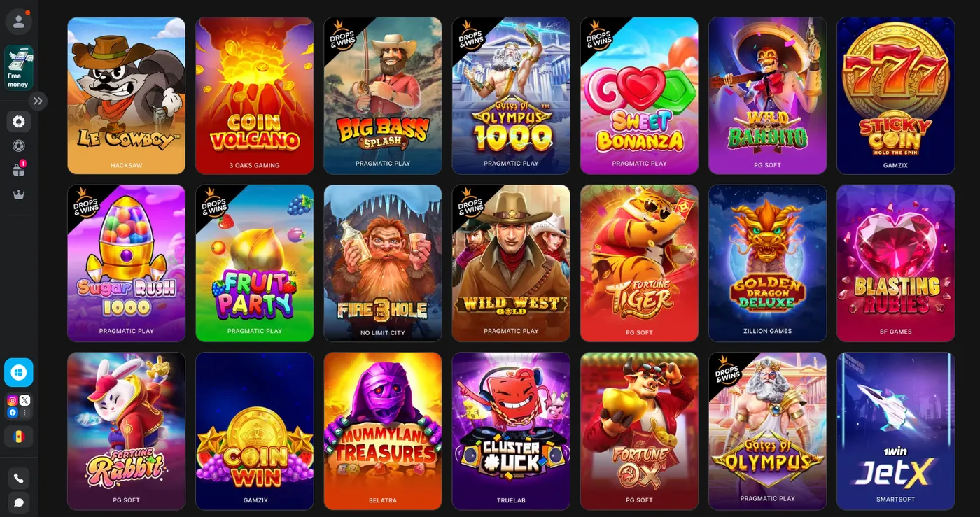The image size is (980, 517).
Task: Launch the Le Cowboy game thumbnail
Action: [x=127, y=96]
